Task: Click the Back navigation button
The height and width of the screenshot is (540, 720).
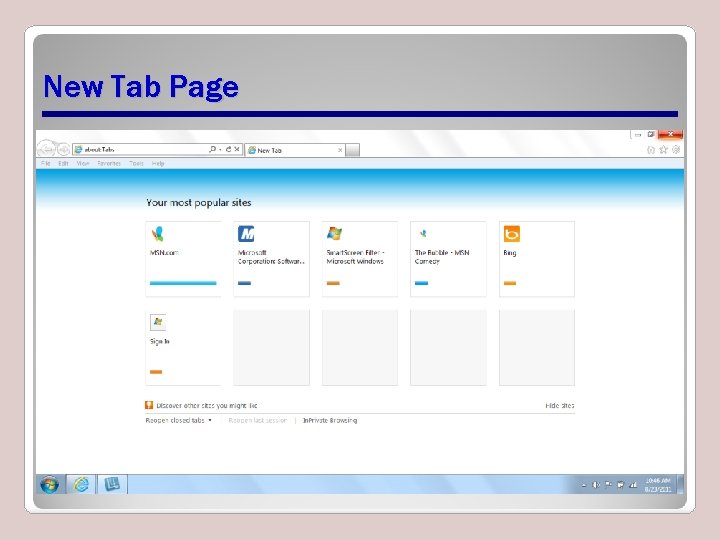Action: 46,149
